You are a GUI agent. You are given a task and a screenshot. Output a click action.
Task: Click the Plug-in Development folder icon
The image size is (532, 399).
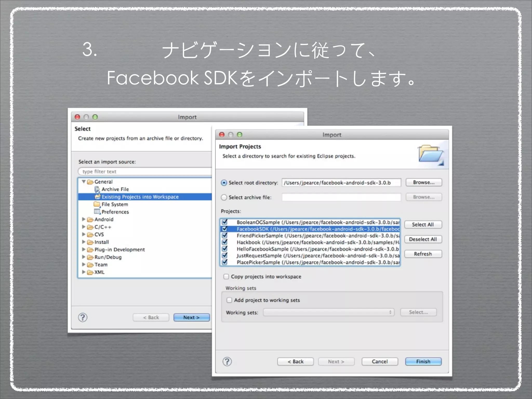[x=90, y=250]
